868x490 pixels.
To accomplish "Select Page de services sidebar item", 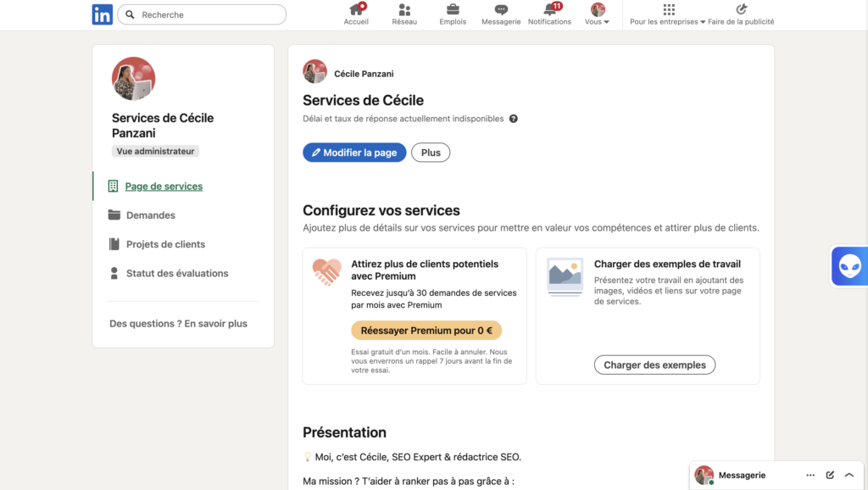I will click(x=164, y=187).
